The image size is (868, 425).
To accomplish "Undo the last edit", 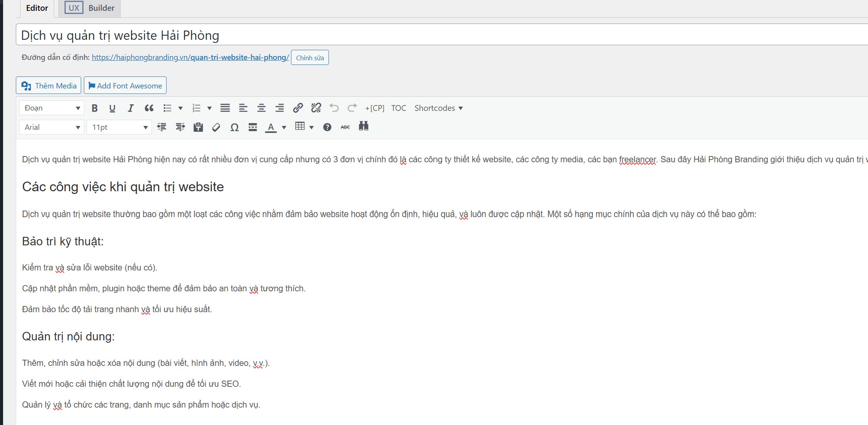I will (x=334, y=108).
